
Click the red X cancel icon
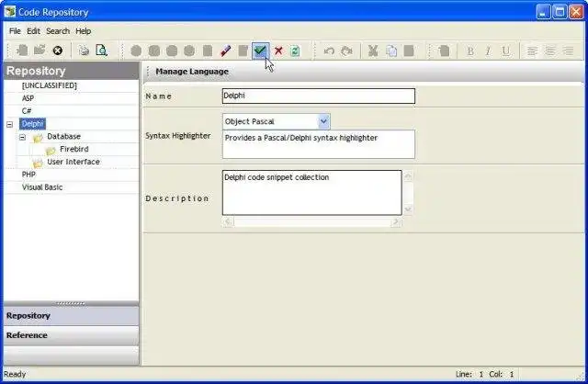tap(278, 51)
